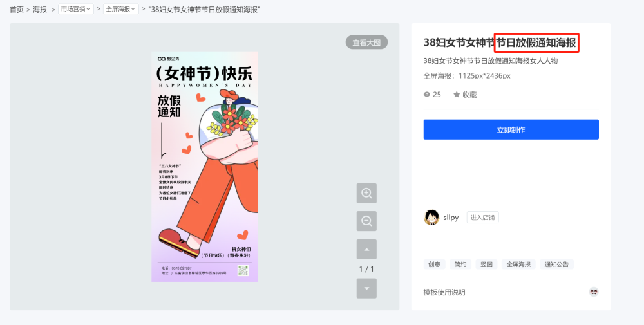Expand the 市场营销 breadcrumb dropdown

76,9
